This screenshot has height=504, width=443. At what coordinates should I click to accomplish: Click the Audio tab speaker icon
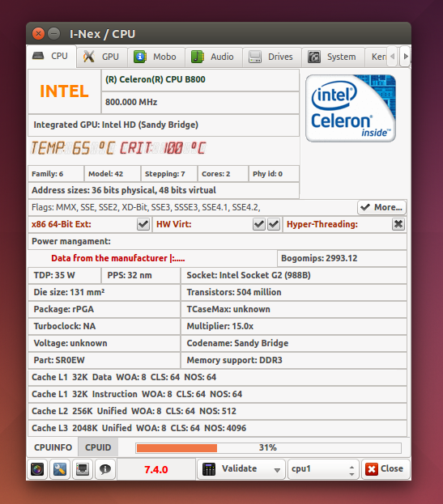(x=198, y=57)
